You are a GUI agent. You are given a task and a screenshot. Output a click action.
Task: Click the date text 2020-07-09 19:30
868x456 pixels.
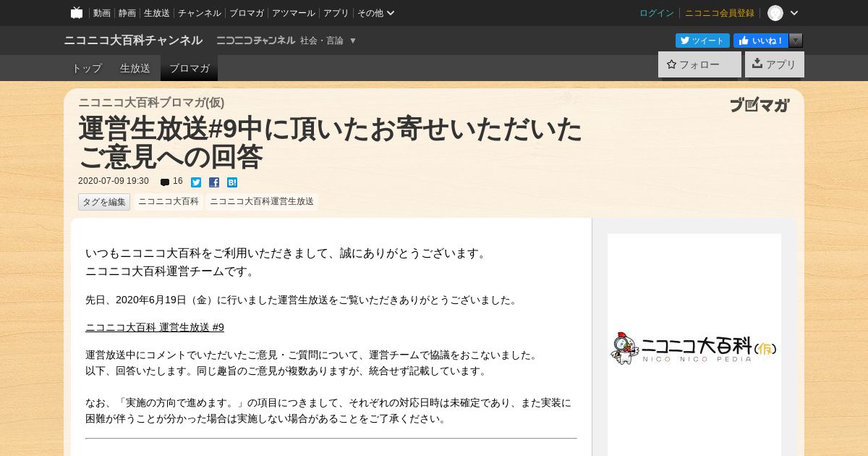pyautogui.click(x=114, y=182)
